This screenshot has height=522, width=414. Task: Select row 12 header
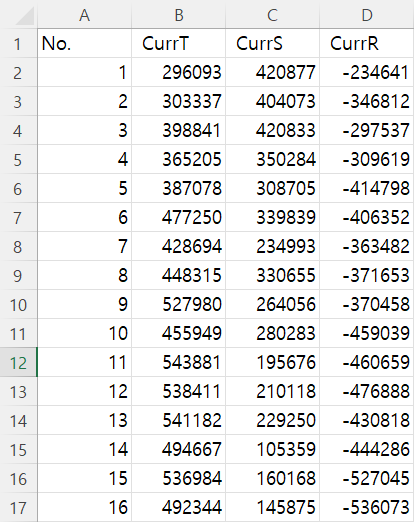tap(18, 362)
